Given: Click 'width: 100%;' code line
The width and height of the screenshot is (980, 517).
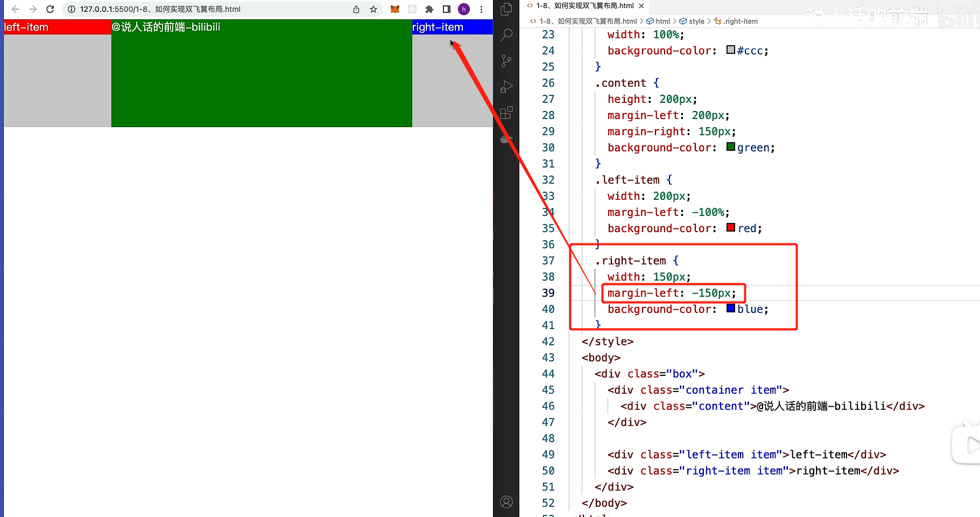Looking at the screenshot, I should (x=646, y=34).
